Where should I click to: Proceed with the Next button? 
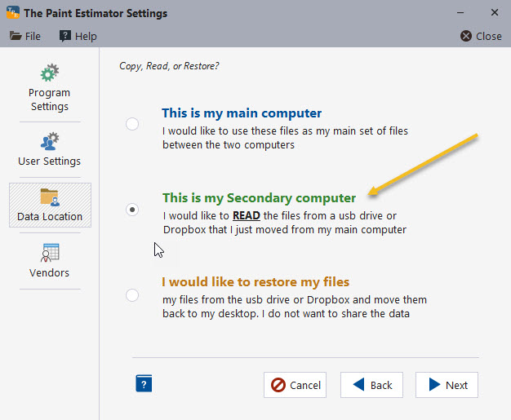(447, 385)
